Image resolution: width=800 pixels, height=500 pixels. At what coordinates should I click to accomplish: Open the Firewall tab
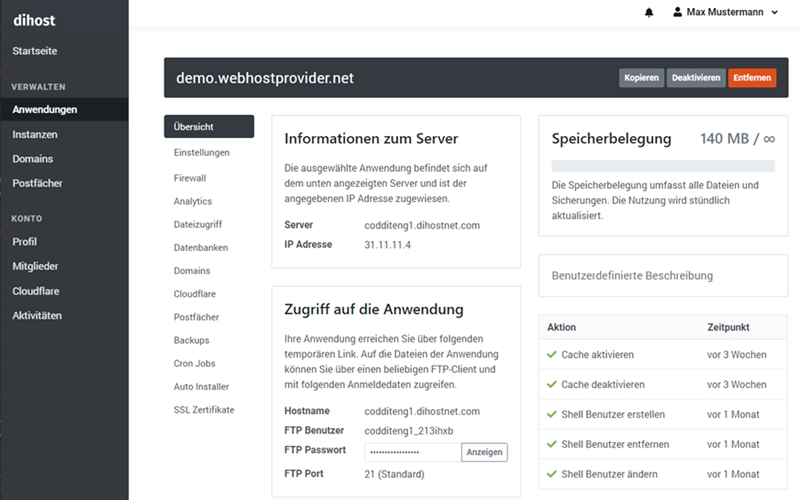click(x=189, y=178)
